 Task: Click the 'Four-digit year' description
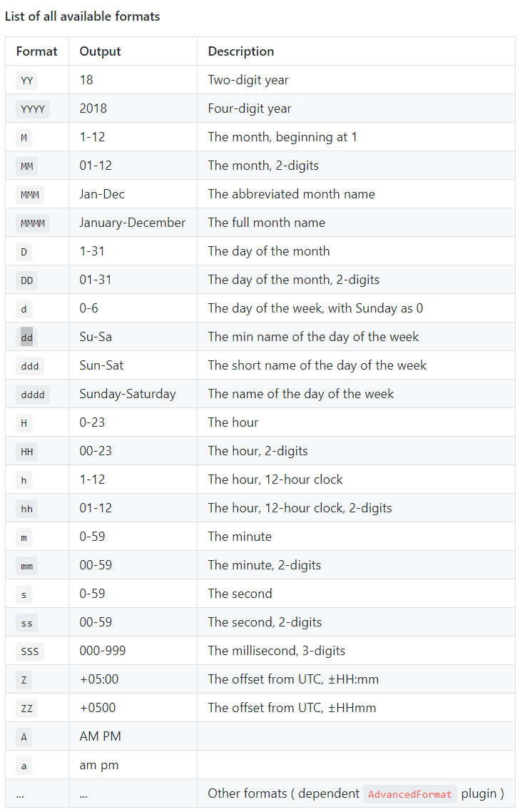tap(249, 108)
